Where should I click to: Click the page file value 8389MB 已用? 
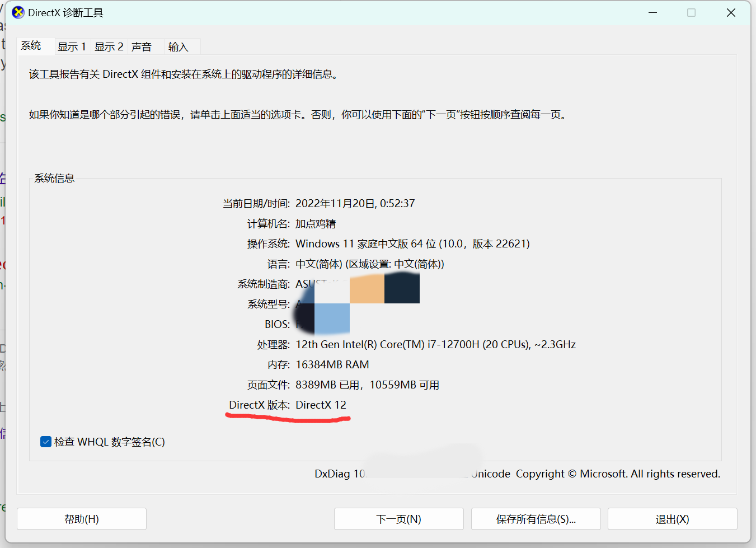(x=368, y=385)
